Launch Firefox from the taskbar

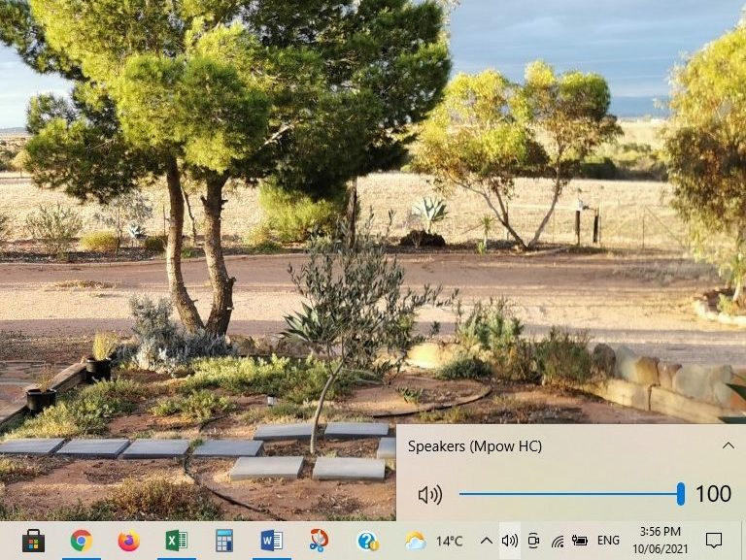click(x=128, y=541)
